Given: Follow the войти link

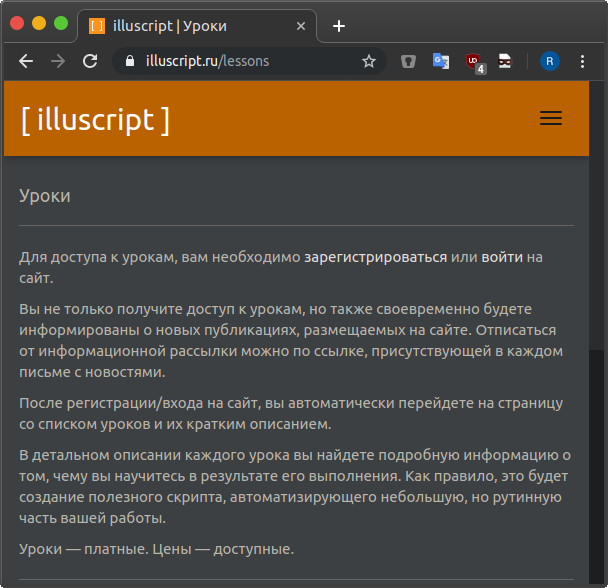Looking at the screenshot, I should tap(502, 257).
